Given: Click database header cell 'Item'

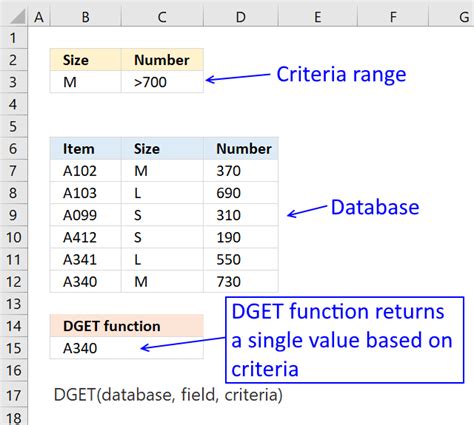Looking at the screenshot, I should (x=86, y=149).
